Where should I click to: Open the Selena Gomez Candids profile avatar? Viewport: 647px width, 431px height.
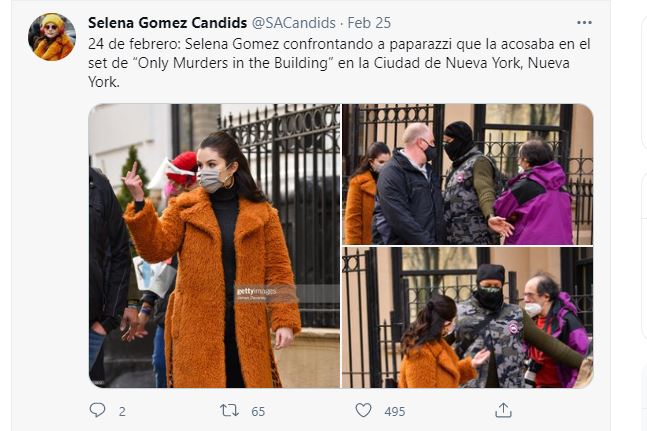[x=52, y=37]
